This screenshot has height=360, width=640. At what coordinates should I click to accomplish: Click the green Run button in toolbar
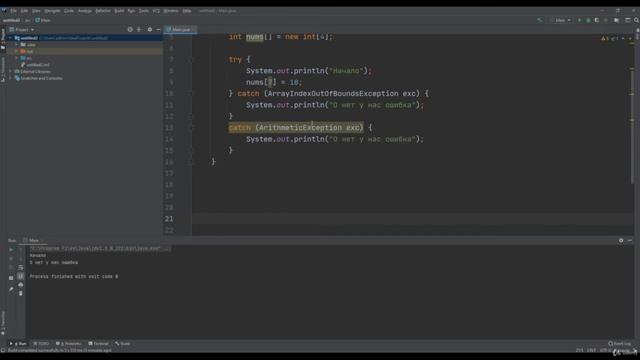(579, 20)
